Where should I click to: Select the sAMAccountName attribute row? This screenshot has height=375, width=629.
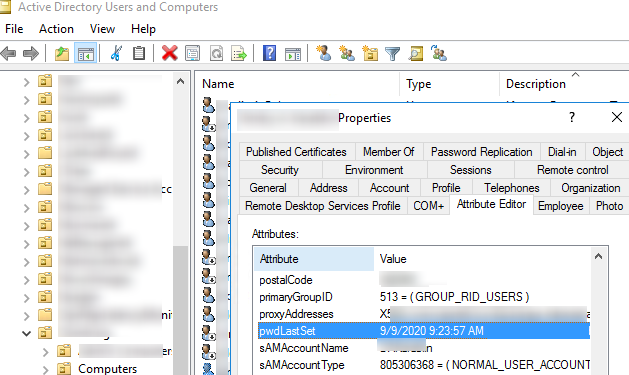point(424,348)
